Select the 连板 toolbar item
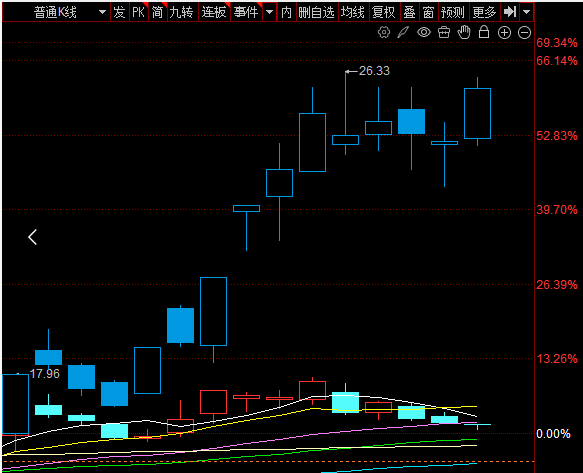 point(214,12)
